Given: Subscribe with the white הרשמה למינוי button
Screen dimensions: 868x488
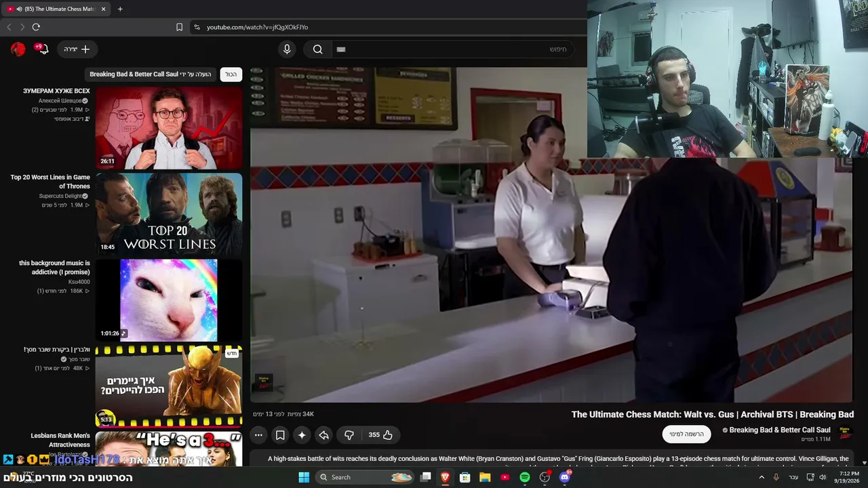Looking at the screenshot, I should point(686,434).
